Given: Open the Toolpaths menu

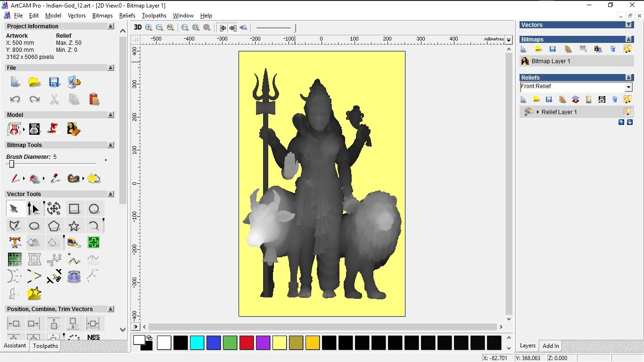Looking at the screenshot, I should [x=154, y=16].
